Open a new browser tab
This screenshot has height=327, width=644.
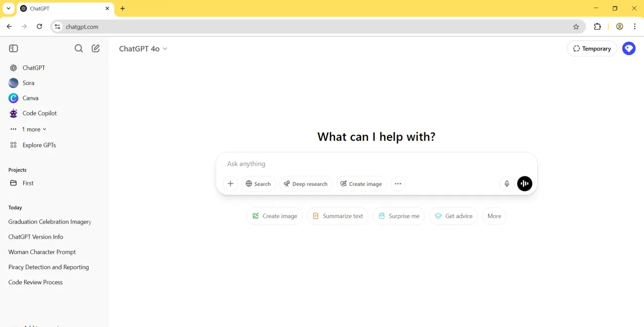122,9
